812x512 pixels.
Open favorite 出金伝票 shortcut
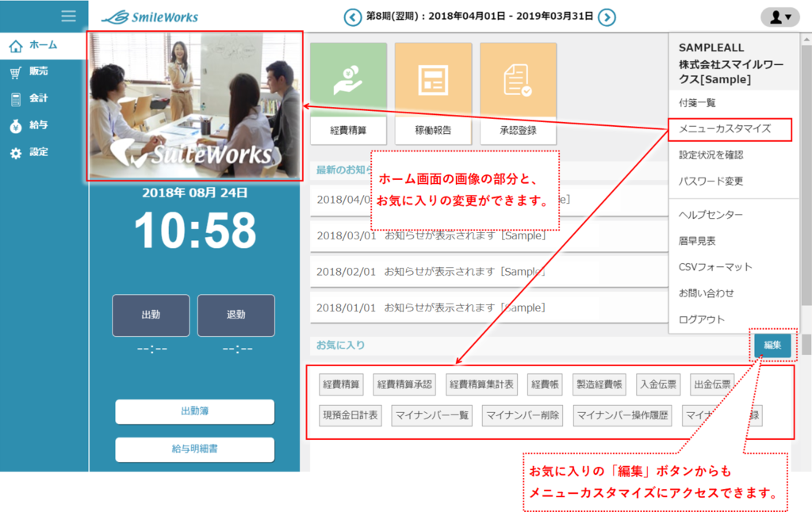(x=713, y=384)
